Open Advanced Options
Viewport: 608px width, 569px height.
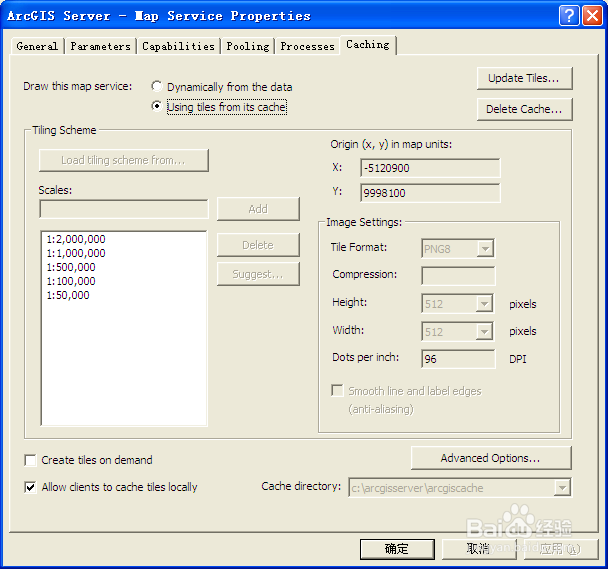(x=491, y=458)
